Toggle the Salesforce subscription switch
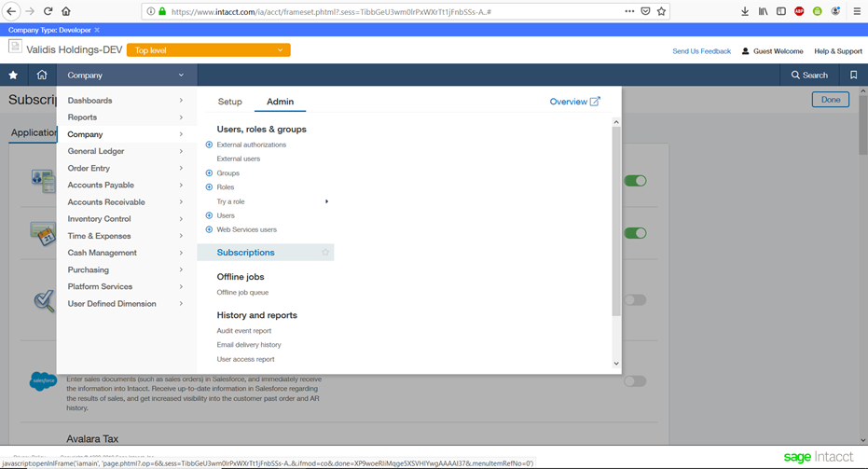The width and height of the screenshot is (868, 469). [x=635, y=381]
